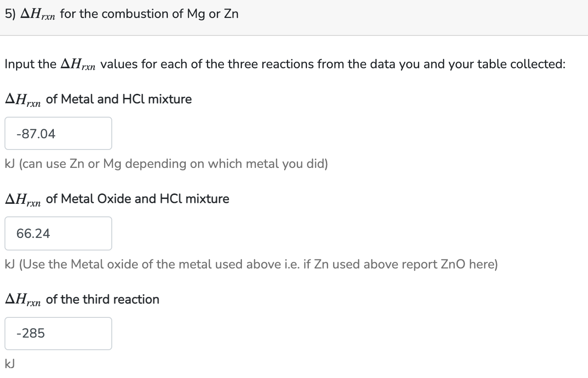Click the third reaction label

click(82, 299)
